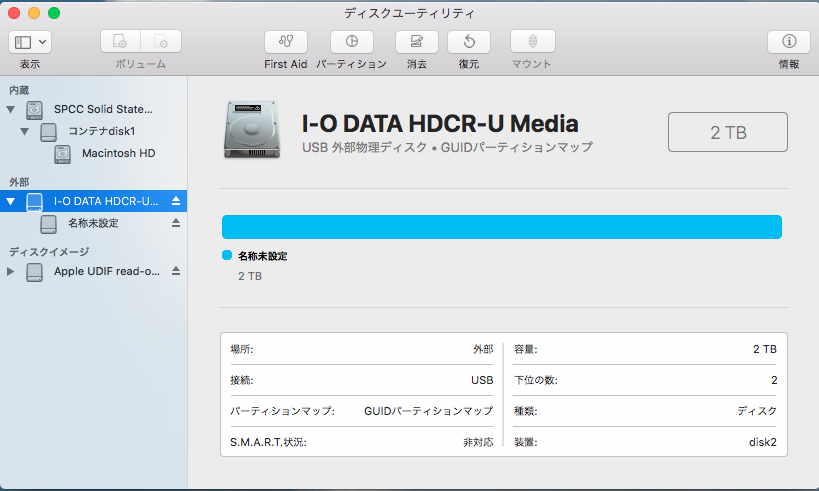The height and width of the screenshot is (491, 819).
Task: Click the 名称未設定 legend label
Action: coord(263,256)
